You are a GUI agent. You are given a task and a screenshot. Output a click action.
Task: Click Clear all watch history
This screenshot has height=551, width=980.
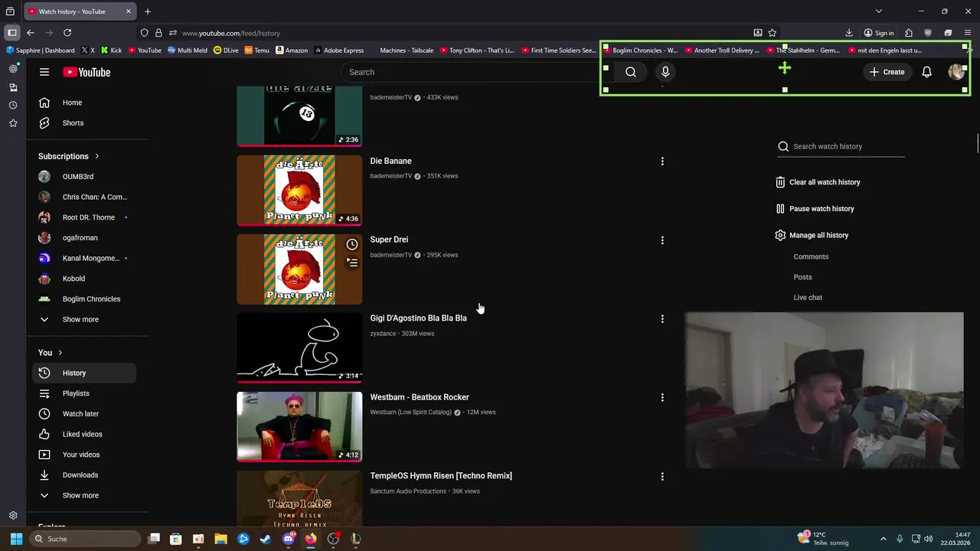818,182
